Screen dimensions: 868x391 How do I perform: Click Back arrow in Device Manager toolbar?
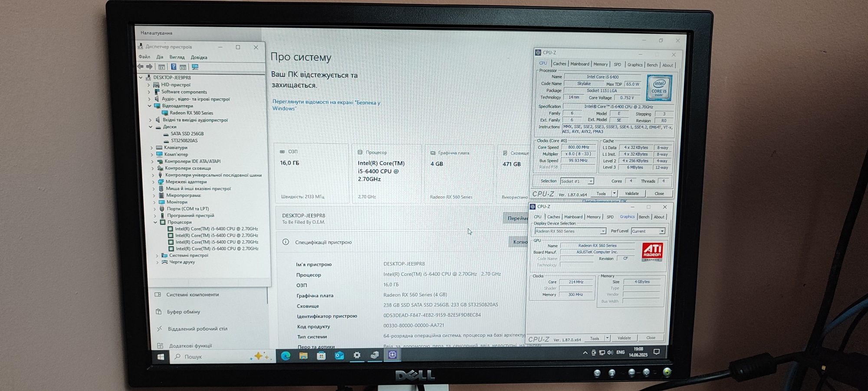tap(140, 66)
